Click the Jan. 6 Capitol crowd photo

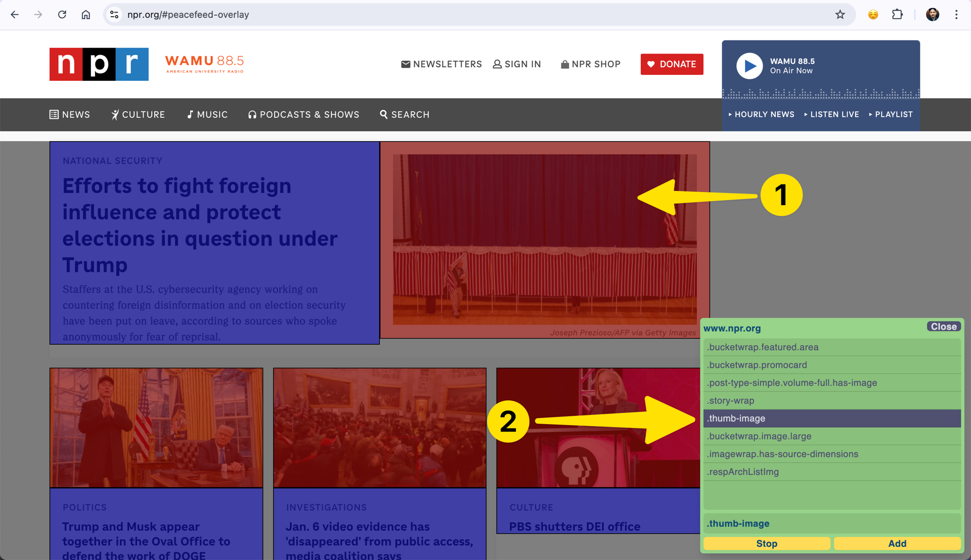click(380, 428)
